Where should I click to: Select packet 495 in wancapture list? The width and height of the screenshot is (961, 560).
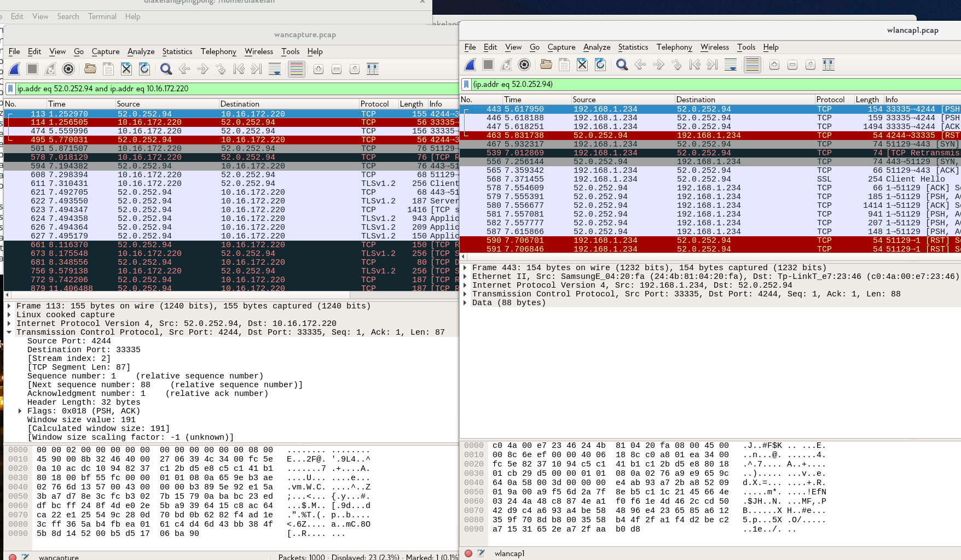pos(231,140)
